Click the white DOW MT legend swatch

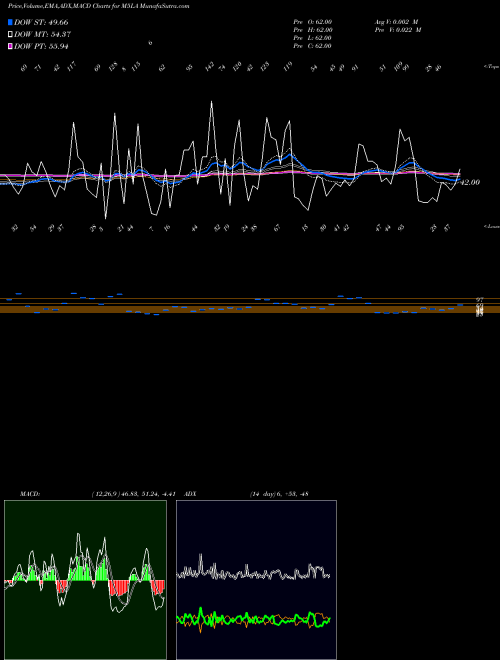click(10, 35)
